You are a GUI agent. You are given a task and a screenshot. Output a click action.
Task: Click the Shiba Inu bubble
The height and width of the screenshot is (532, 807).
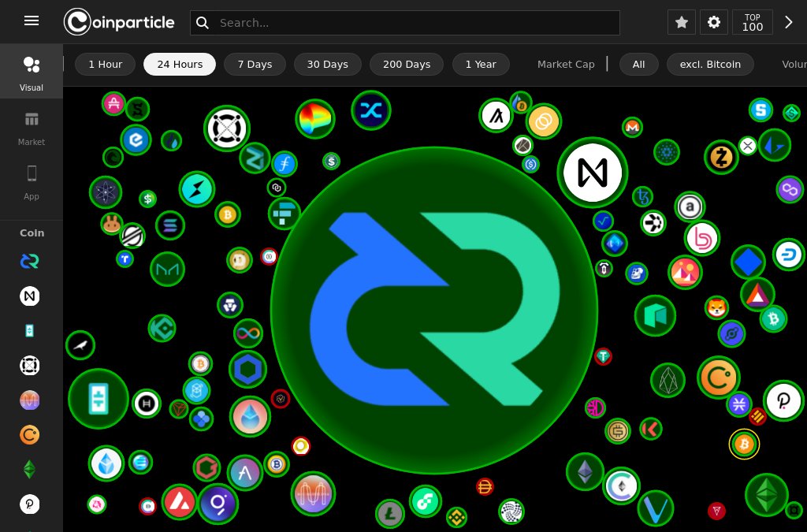pos(716,307)
